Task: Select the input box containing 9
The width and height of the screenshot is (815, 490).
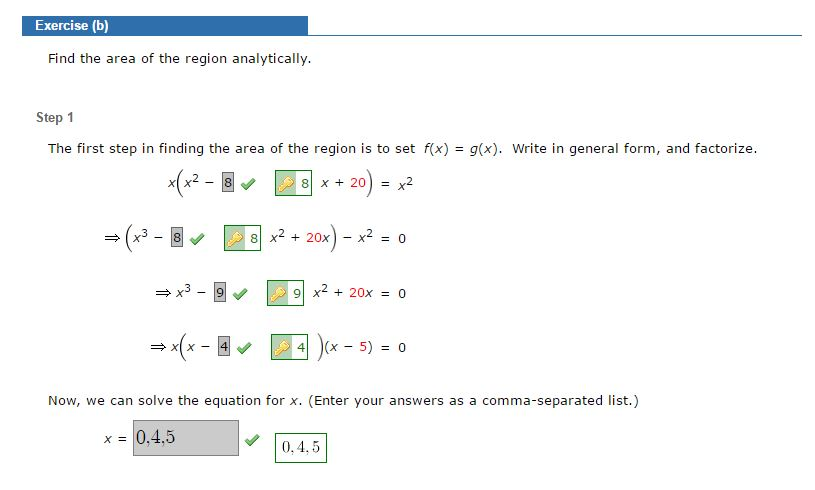Action: (220, 292)
